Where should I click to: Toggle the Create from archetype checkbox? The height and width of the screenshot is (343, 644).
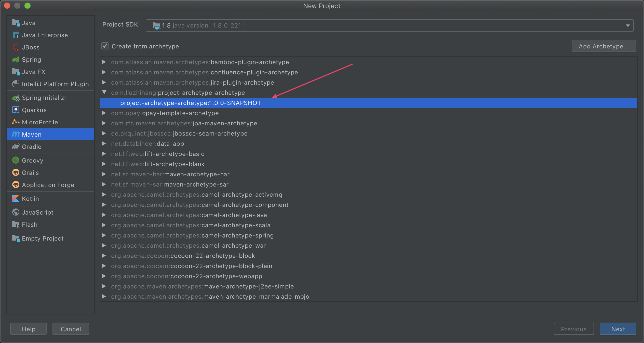click(105, 46)
